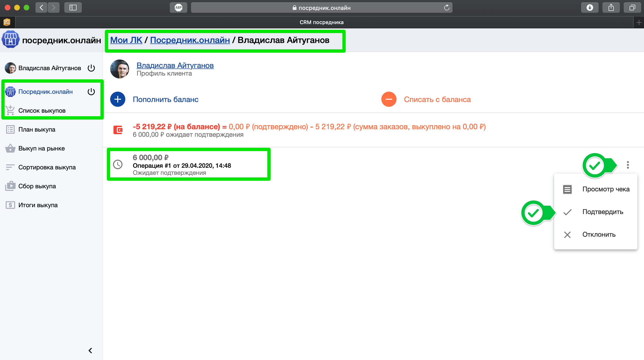The width and height of the screenshot is (644, 360).
Task: Open "План выкупа" in the sidebar
Action: [x=37, y=129]
